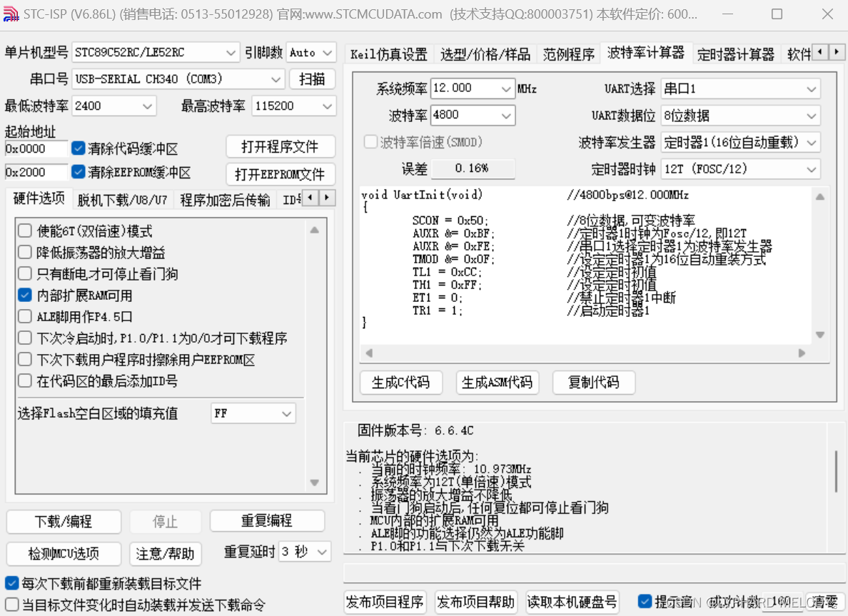Uncheck 清除EEPROM缓冲区 option
Screen dimensions: 848x616
(78, 171)
